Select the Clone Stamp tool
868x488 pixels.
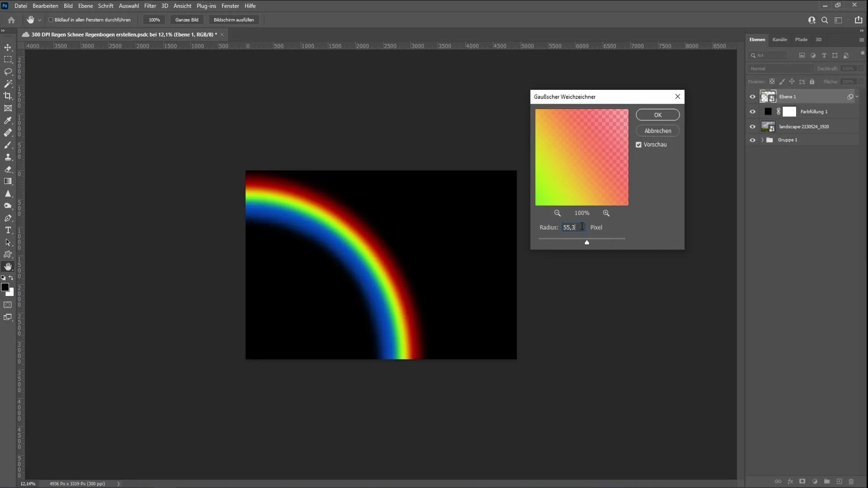[8, 157]
